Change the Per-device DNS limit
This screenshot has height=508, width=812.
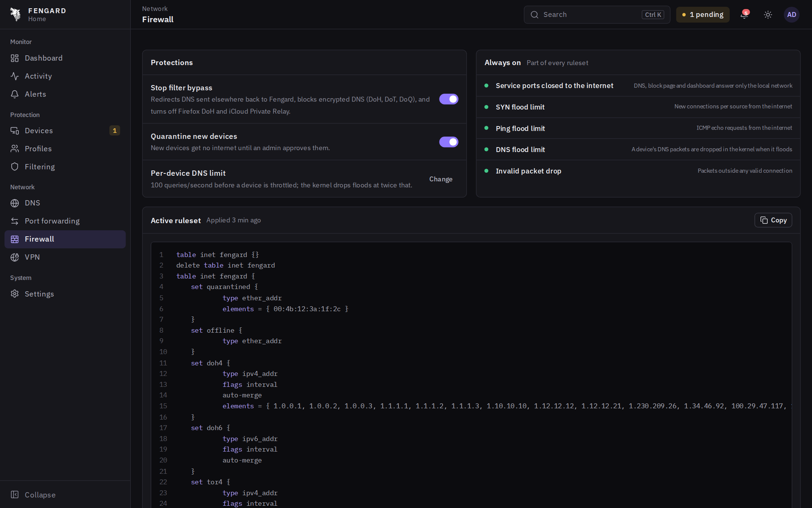pos(441,179)
